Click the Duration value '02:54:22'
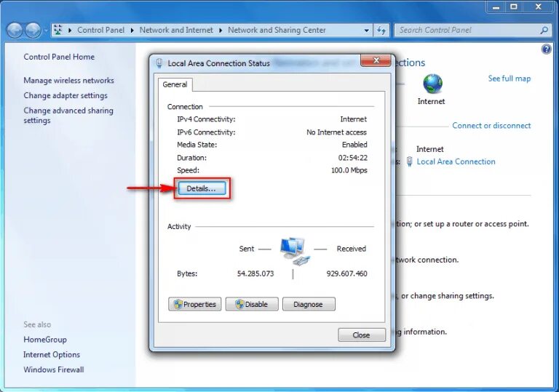The height and width of the screenshot is (392, 559). 352,158
